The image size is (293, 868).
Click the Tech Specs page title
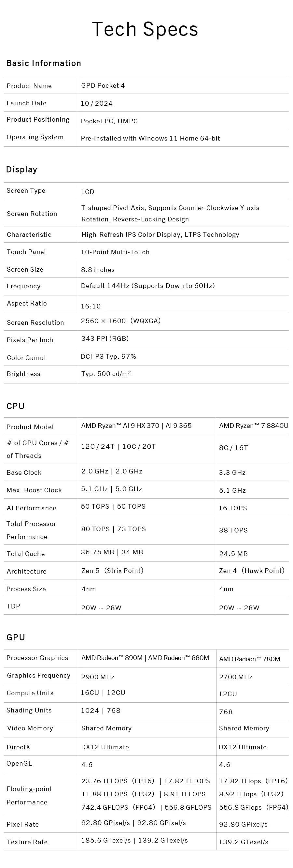(x=145, y=29)
